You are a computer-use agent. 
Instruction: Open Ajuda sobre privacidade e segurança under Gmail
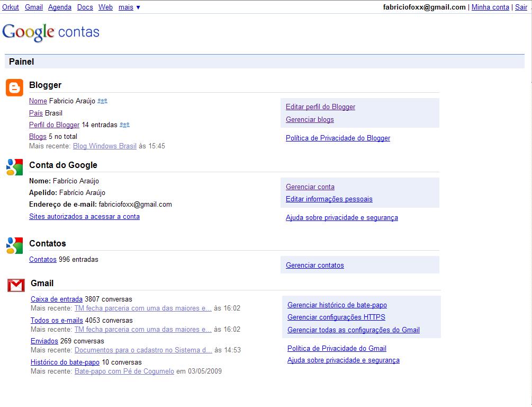pyautogui.click(x=344, y=360)
